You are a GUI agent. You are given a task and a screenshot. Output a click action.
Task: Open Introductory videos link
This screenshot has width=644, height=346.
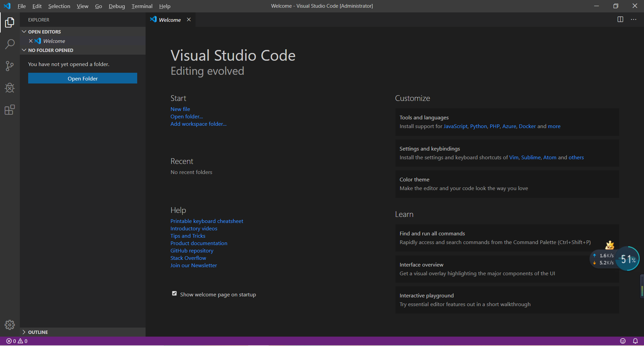[x=194, y=228]
